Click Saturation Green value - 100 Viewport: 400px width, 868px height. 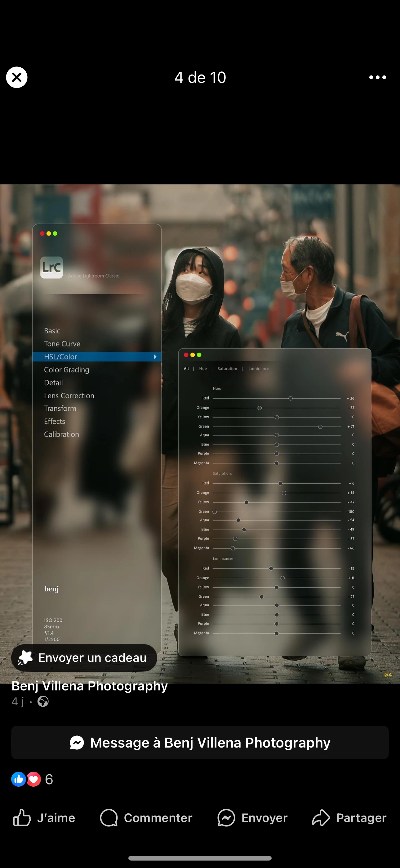[350, 512]
